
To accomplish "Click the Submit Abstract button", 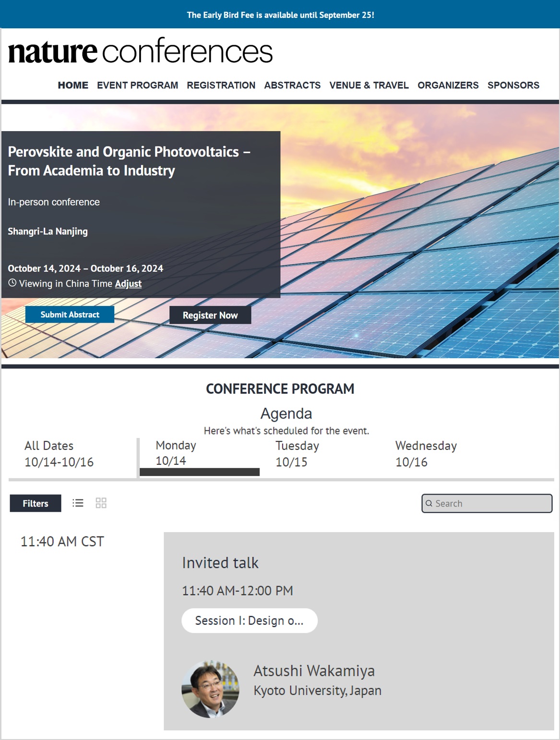I will (70, 315).
